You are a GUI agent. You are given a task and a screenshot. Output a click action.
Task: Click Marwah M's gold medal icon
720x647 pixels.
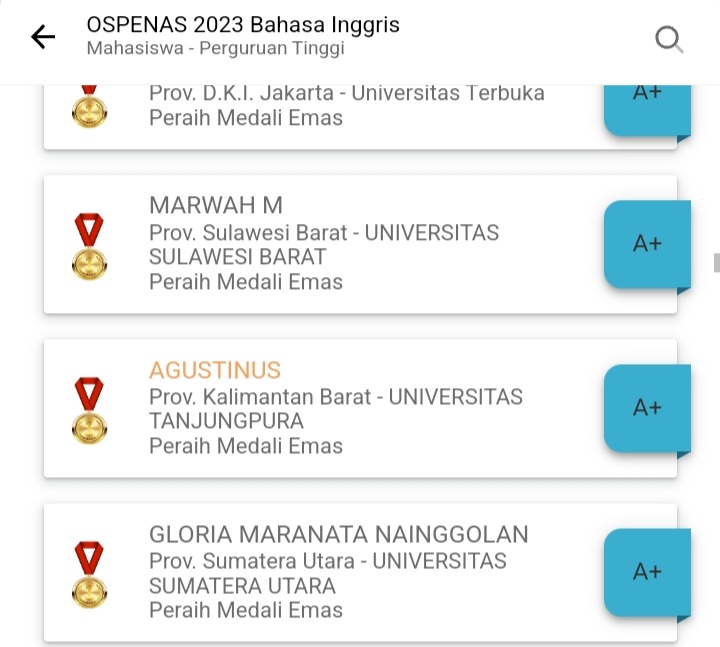pyautogui.click(x=89, y=245)
